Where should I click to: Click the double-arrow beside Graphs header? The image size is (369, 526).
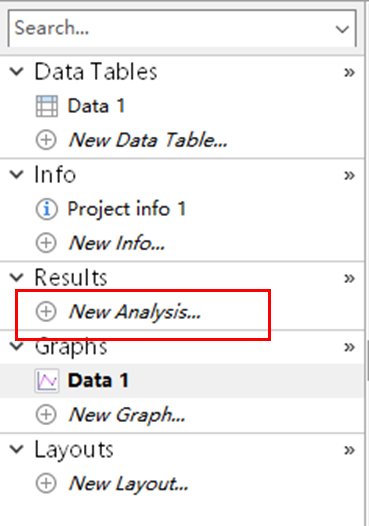(349, 347)
